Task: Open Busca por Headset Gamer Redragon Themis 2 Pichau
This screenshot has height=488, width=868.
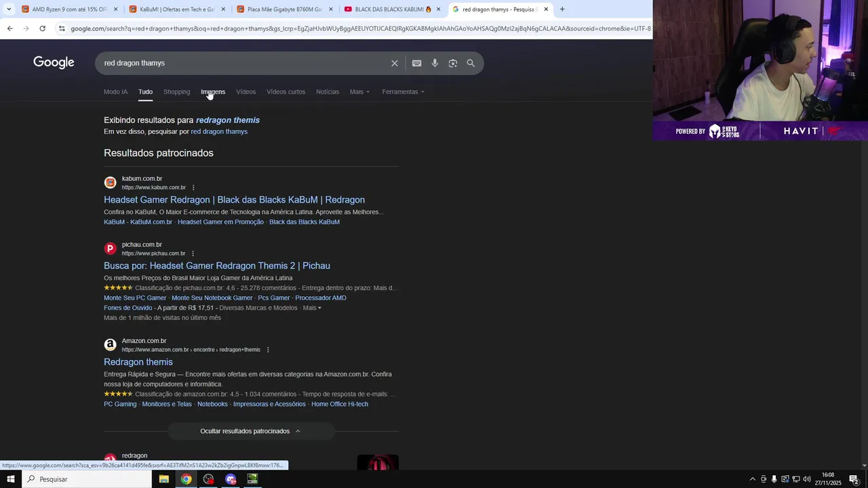Action: coord(217,266)
